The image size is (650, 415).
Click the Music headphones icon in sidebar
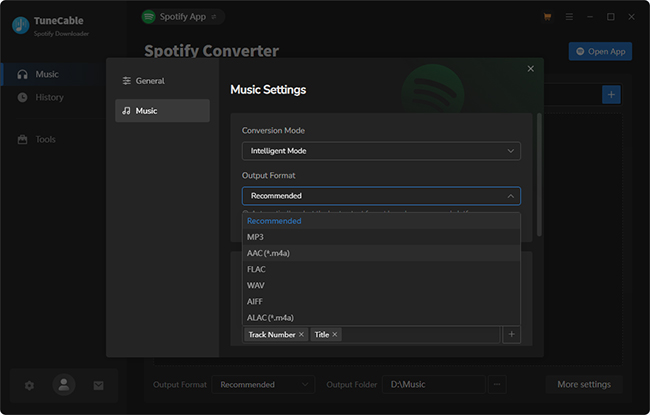point(22,74)
